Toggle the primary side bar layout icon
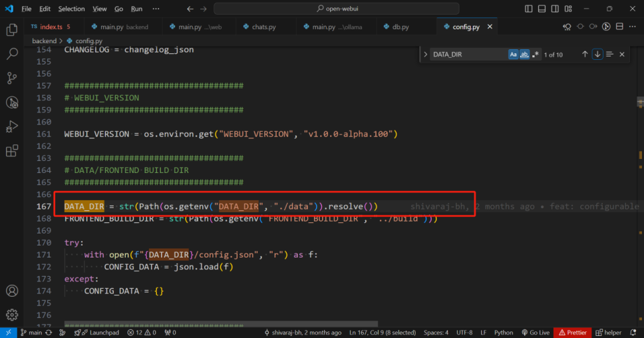 [x=529, y=9]
